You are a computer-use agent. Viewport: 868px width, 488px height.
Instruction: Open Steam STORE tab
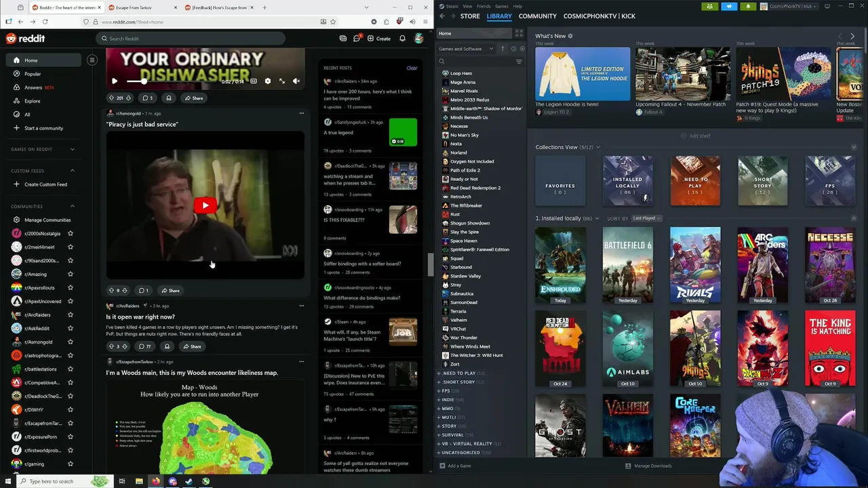click(x=470, y=16)
